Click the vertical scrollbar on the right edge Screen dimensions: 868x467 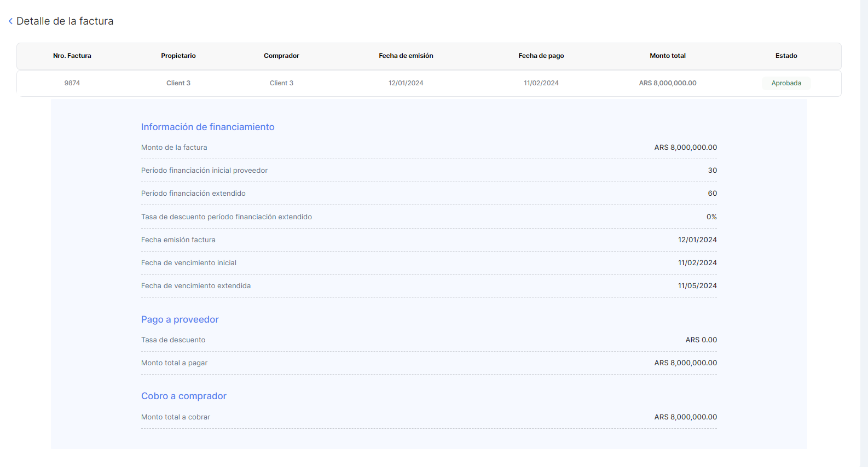tap(864, 234)
